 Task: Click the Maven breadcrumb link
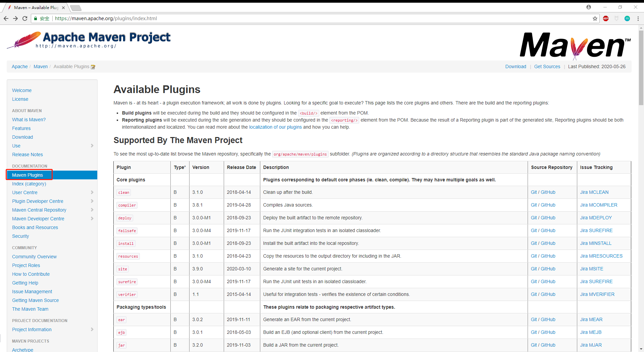pyautogui.click(x=41, y=67)
